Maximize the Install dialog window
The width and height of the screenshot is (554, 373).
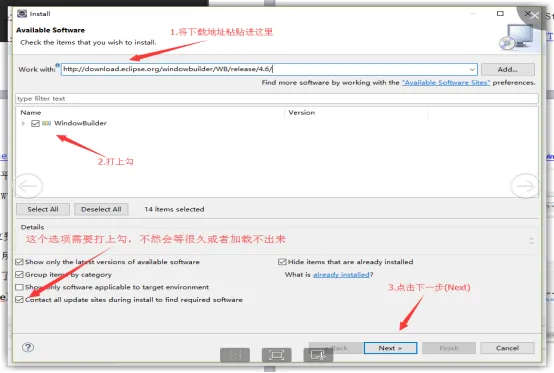point(500,13)
